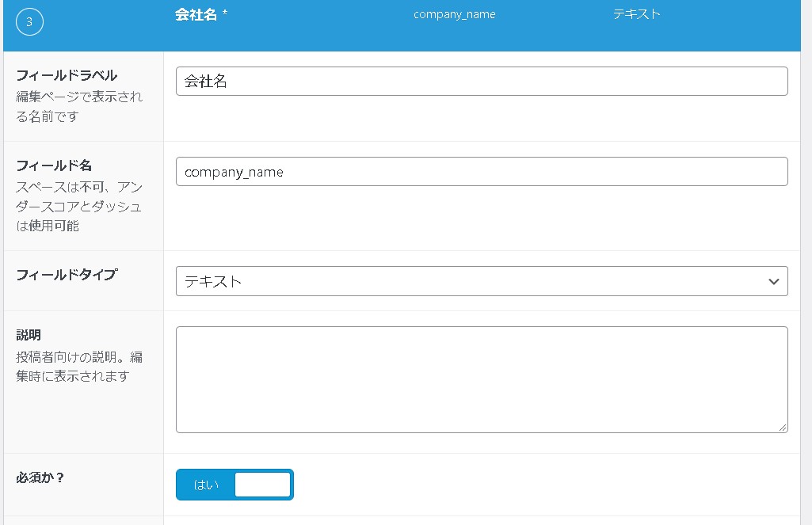The height and width of the screenshot is (525, 812).
Task: Click the フィールドラベル heading label
Action: [x=67, y=75]
